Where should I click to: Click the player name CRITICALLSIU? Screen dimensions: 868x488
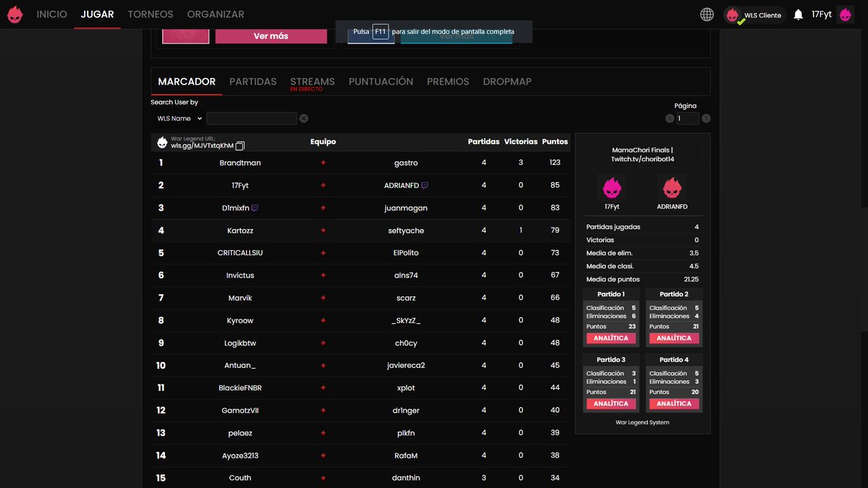(x=240, y=253)
